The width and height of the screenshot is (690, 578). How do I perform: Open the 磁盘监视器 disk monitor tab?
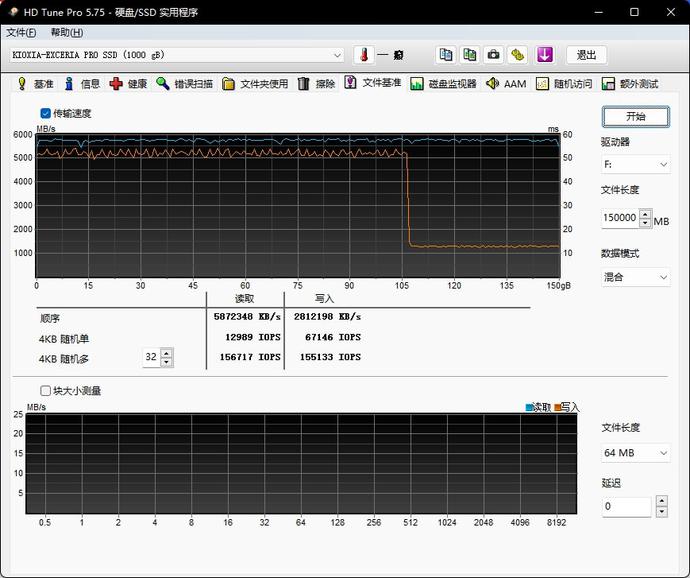coord(444,84)
